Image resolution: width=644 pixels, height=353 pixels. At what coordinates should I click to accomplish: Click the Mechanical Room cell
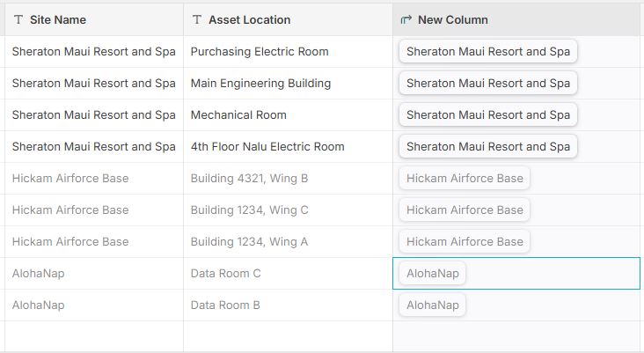(x=288, y=115)
